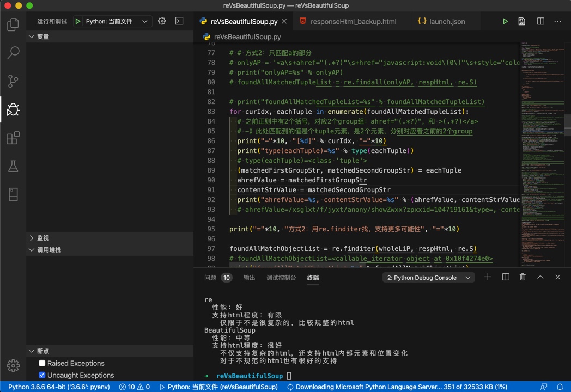Click code line 'ahrefValue = matchedFirstGroupStr'

pyautogui.click(x=302, y=180)
